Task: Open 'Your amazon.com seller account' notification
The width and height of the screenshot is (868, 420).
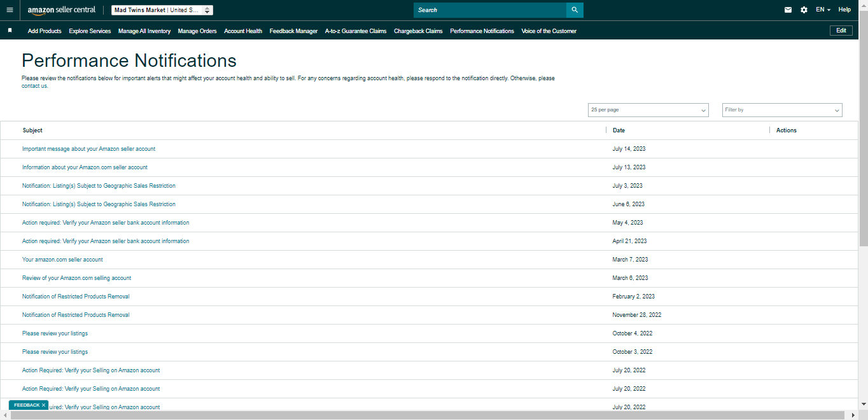Action: pyautogui.click(x=62, y=260)
